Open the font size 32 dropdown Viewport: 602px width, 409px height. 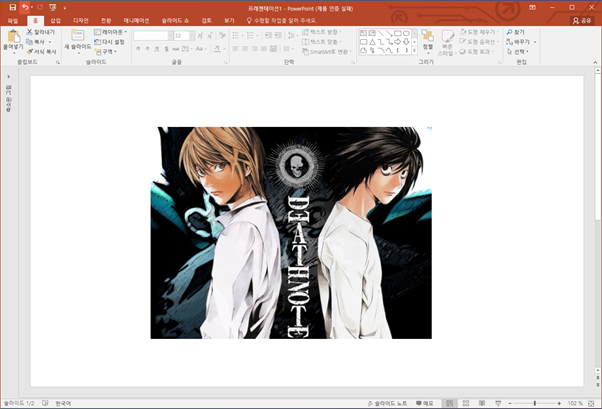(x=192, y=36)
